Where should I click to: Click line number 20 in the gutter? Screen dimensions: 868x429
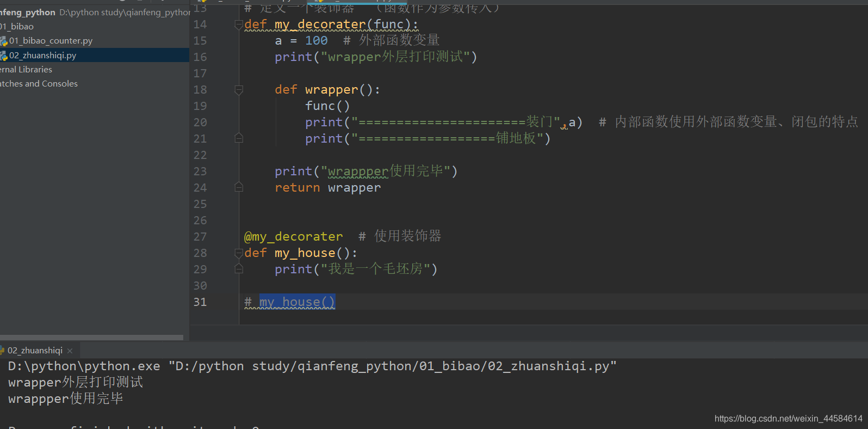point(200,122)
